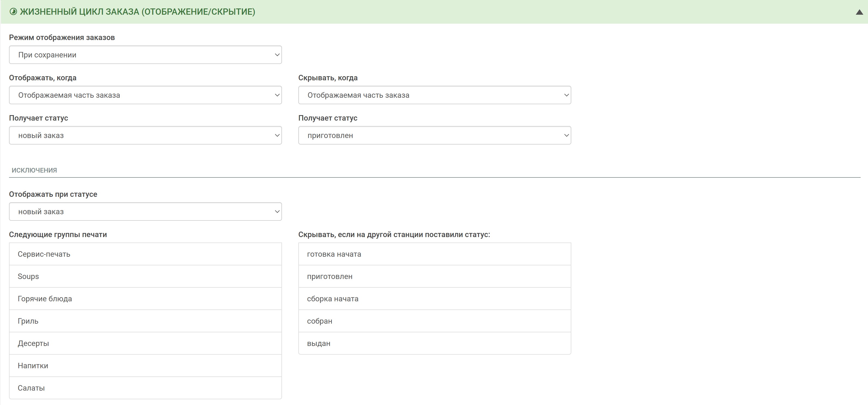Open the 'Скрывать, когда' dropdown
Screen dimensions: 868x405
(434, 95)
